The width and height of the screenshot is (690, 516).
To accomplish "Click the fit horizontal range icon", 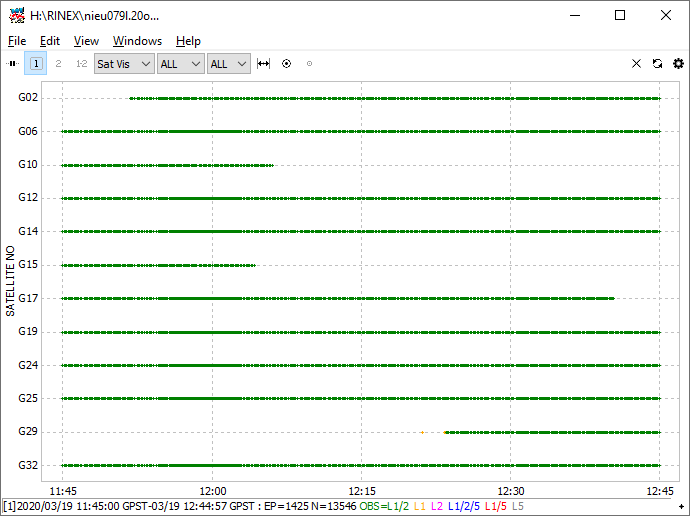I will [263, 64].
